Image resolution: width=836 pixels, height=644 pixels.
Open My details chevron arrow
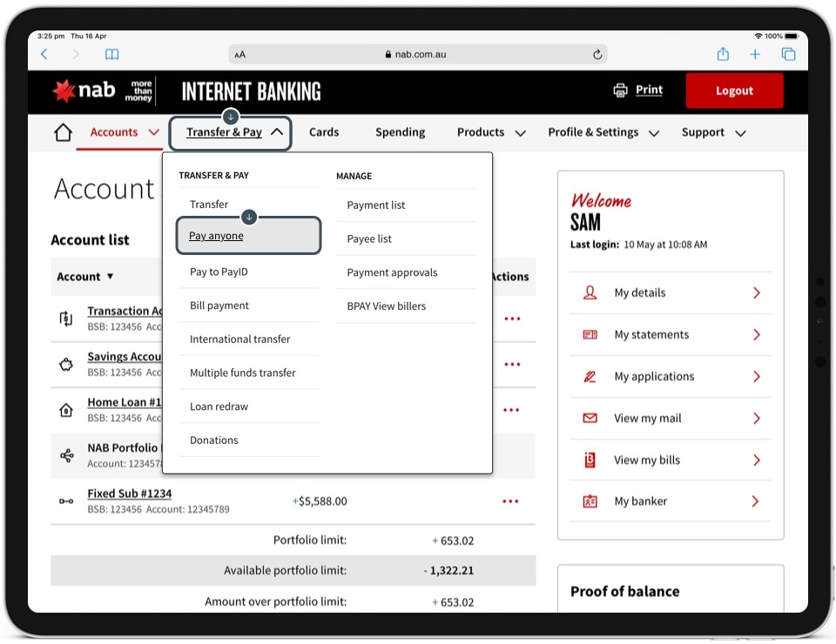[x=757, y=292]
